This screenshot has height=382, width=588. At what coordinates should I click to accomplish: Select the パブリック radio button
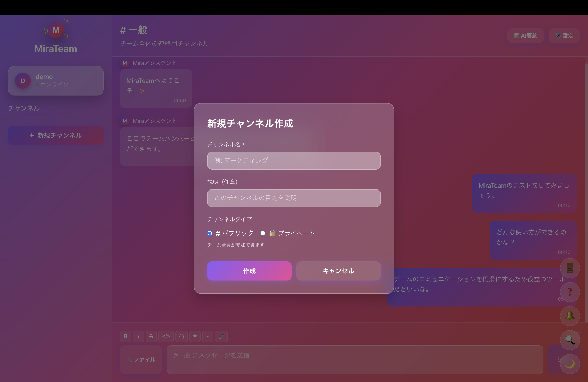point(210,233)
